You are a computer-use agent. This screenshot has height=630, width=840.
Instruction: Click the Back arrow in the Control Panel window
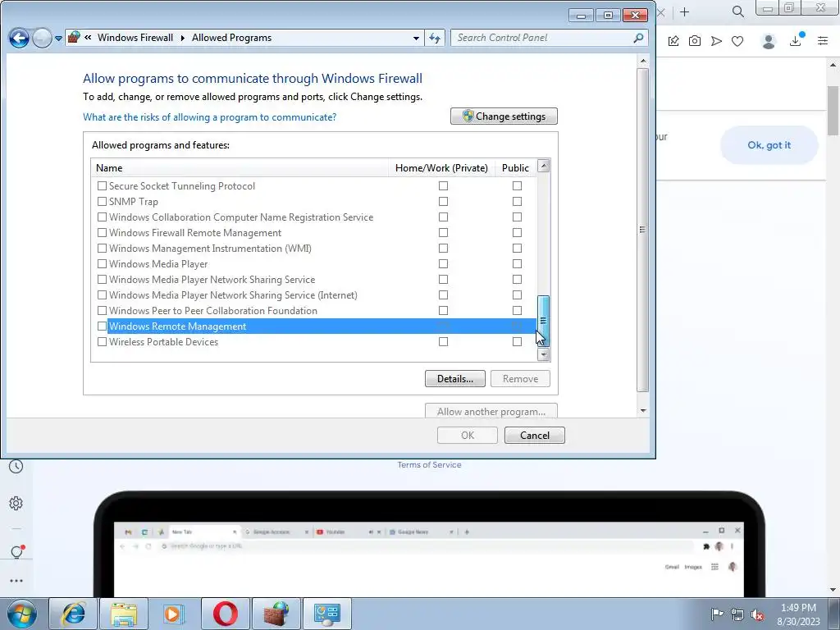tap(20, 38)
